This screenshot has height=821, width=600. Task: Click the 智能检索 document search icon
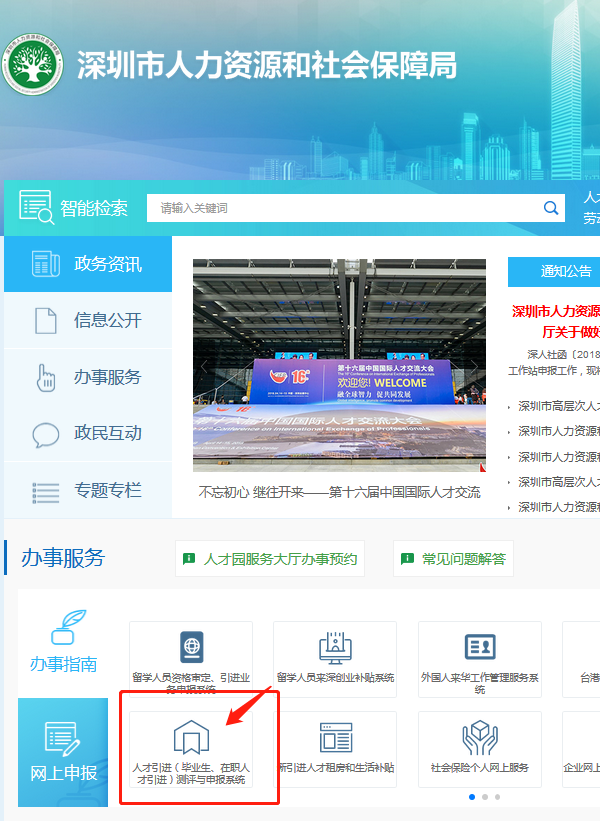(36, 207)
